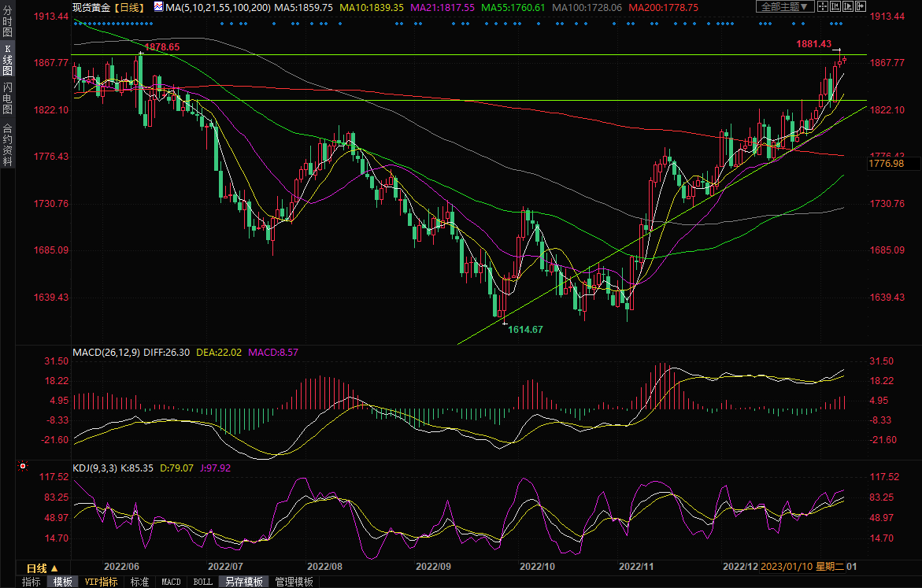Click the MA indicator chart icon
Viewport: 922px width, 588px height.
point(159,6)
